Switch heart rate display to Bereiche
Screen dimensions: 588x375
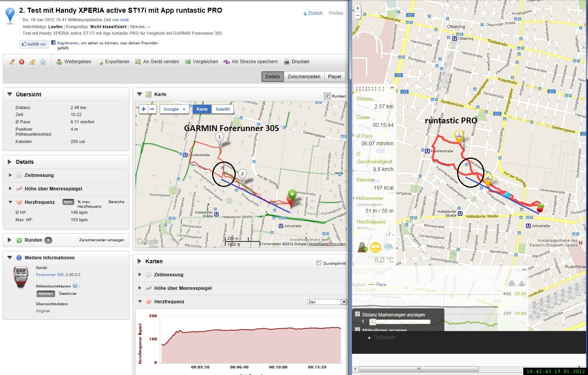pos(116,202)
